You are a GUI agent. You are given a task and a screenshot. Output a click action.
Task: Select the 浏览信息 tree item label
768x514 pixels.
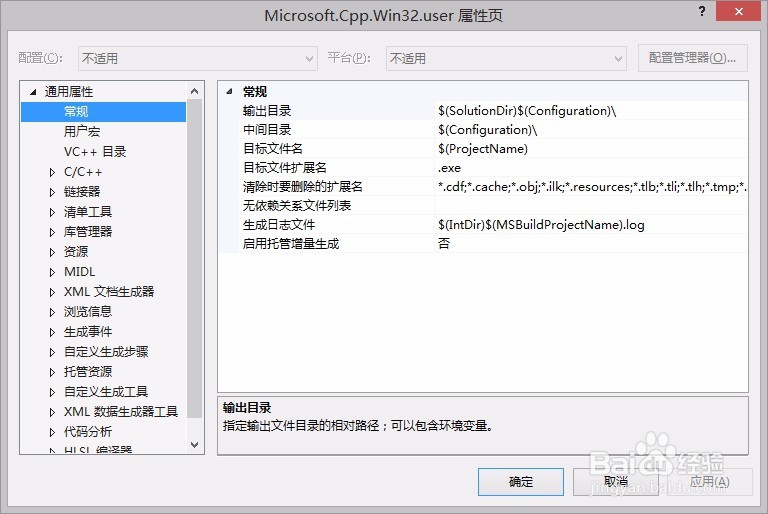click(x=88, y=312)
